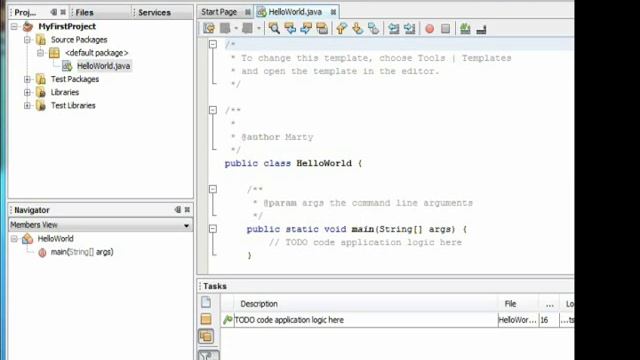
Task: Collapse the main method code fold
Action: tap(213, 229)
